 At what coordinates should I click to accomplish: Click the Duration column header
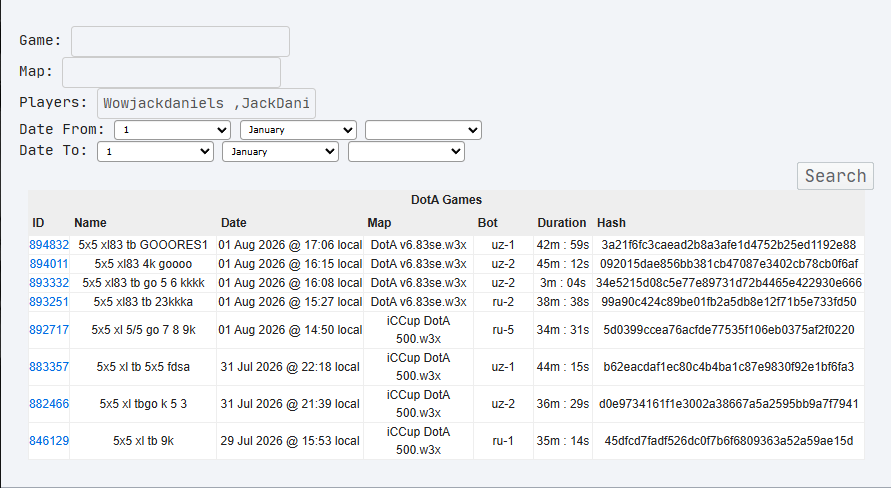pyautogui.click(x=562, y=223)
